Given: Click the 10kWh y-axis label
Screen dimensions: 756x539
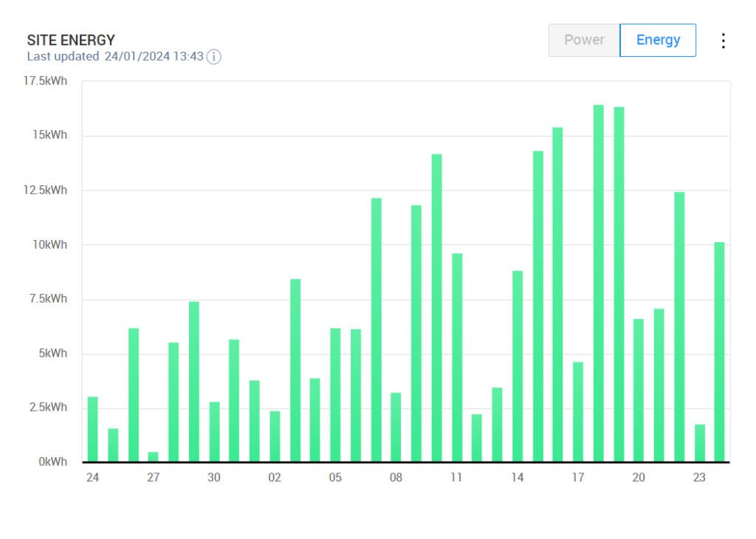Looking at the screenshot, I should 50,244.
